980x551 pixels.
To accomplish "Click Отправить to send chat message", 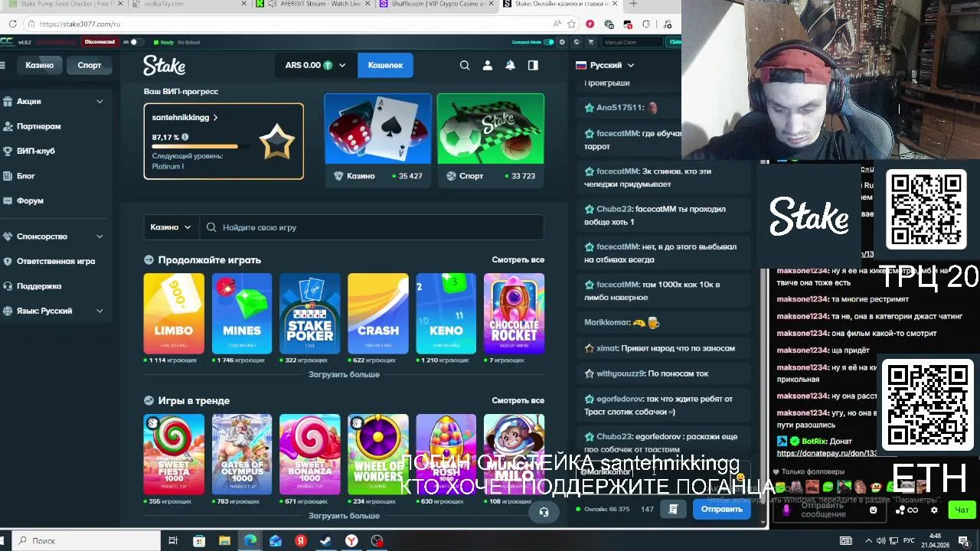I will pos(721,509).
